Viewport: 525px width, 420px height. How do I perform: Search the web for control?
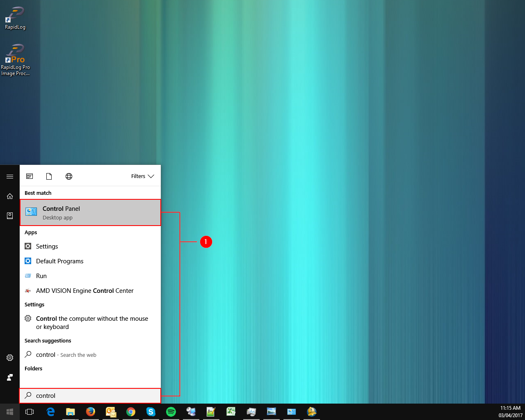point(66,355)
